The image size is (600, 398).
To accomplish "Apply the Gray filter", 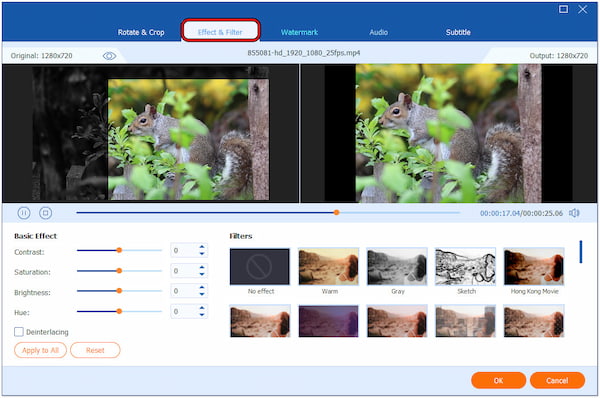I will click(x=397, y=267).
